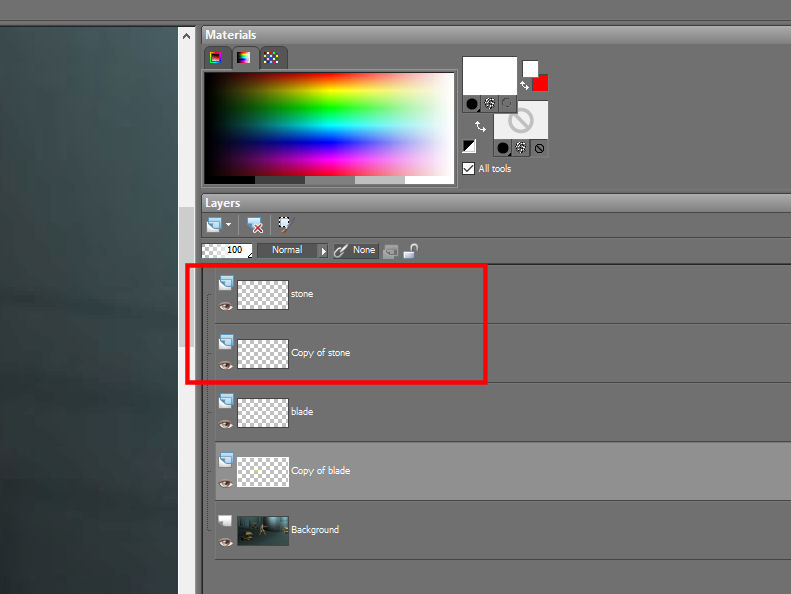The height and width of the screenshot is (594, 791).
Task: Select the Copy of stone layer
Action: click(503, 353)
